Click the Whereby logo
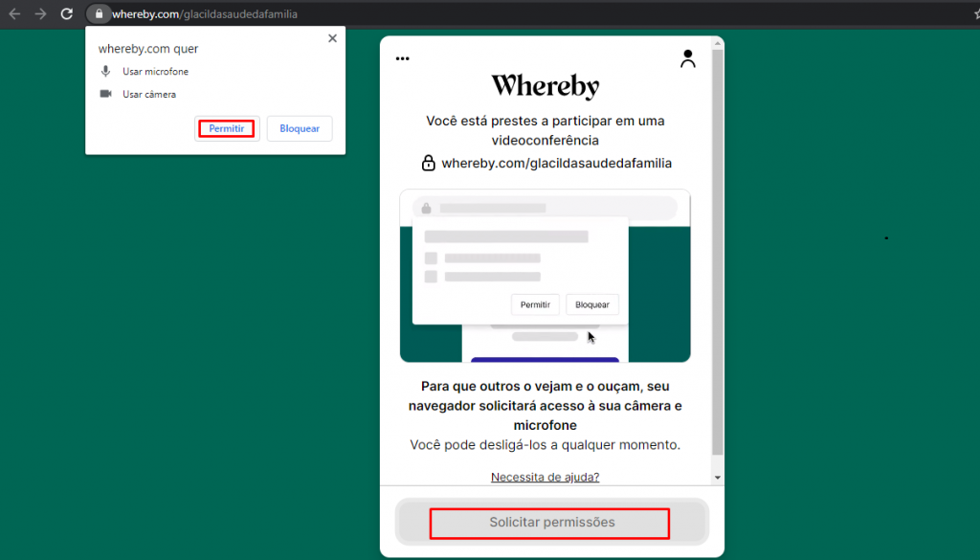The width and height of the screenshot is (980, 560). point(545,86)
